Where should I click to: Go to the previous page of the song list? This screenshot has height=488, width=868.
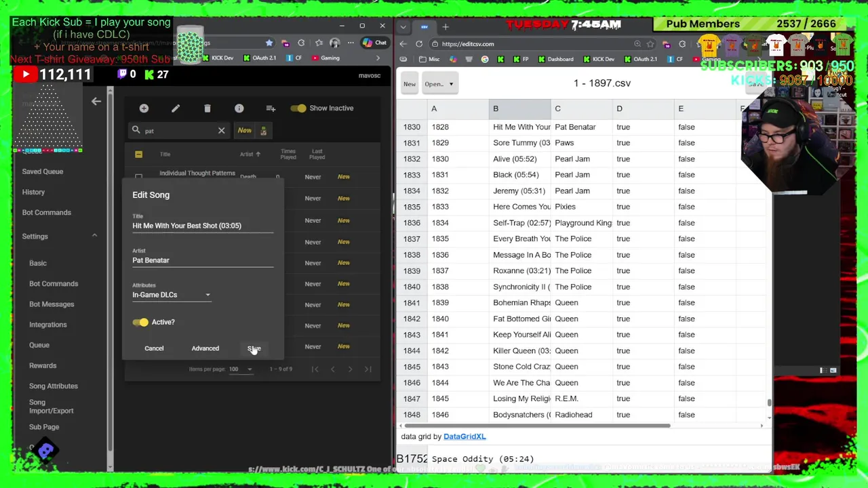pos(332,369)
